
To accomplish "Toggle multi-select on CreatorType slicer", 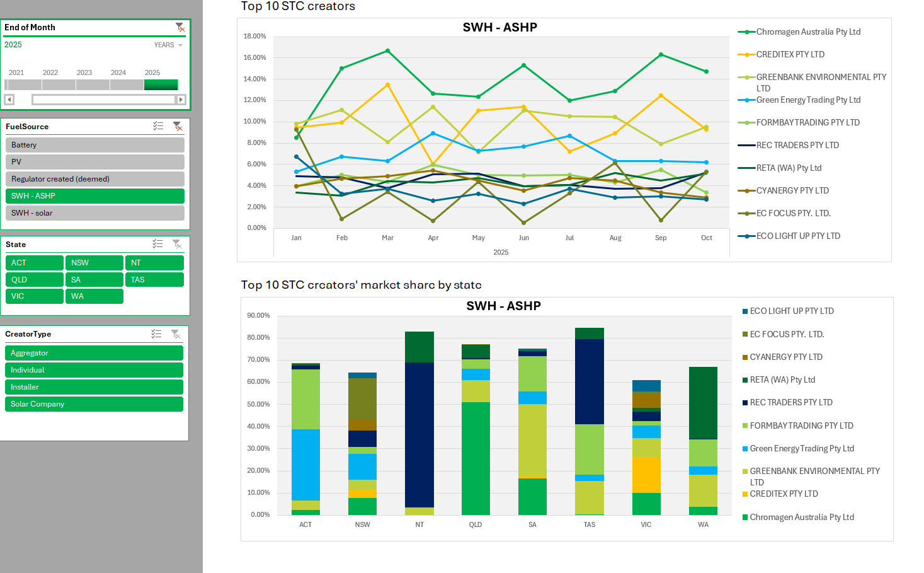I will (156, 333).
